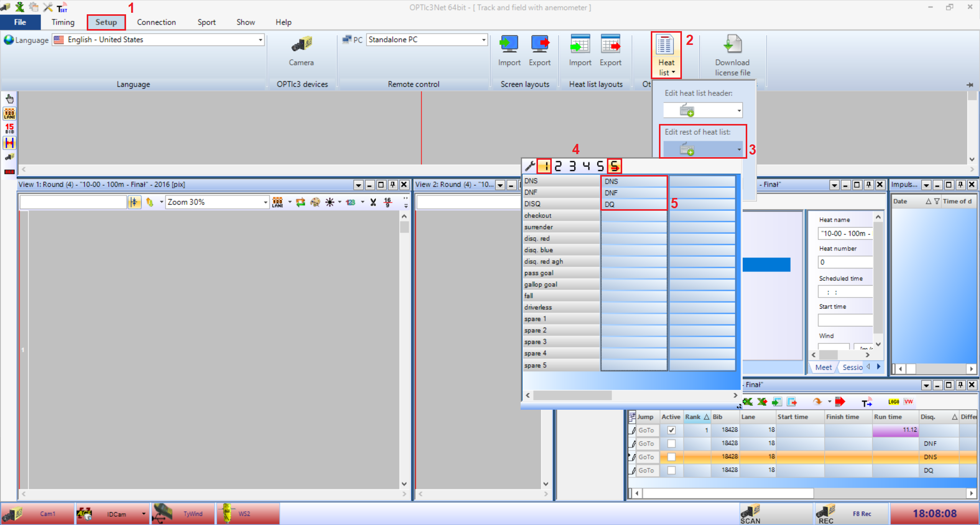Click the LANE icon in View 1 toolbar

(x=278, y=203)
